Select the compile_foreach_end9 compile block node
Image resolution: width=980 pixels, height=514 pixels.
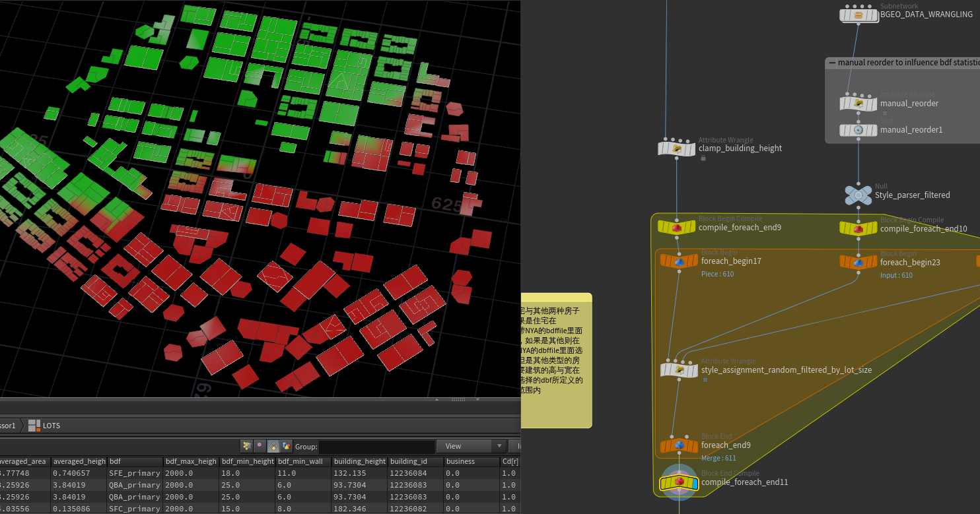click(676, 228)
